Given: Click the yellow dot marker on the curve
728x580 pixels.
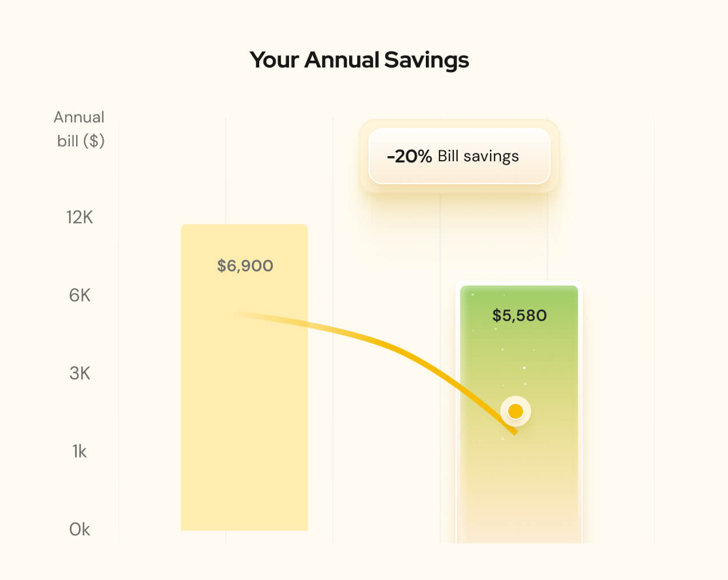Looking at the screenshot, I should click(516, 411).
